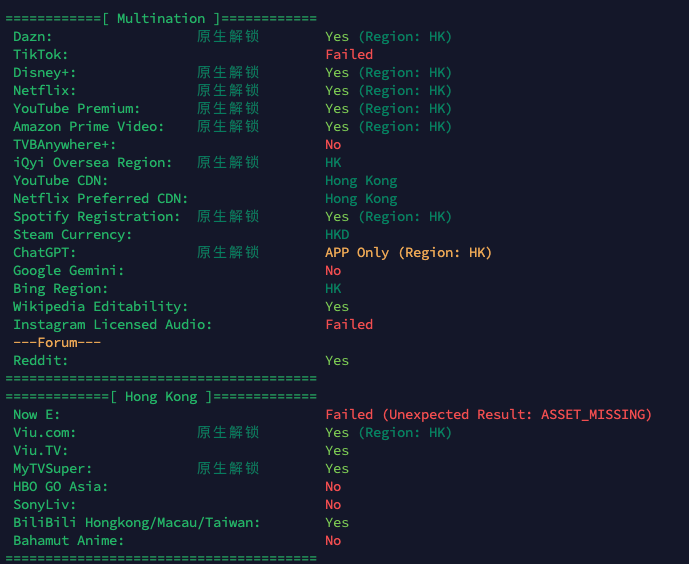This screenshot has width=689, height=564.
Task: Click the orange Forum divider text
Action: point(57,342)
